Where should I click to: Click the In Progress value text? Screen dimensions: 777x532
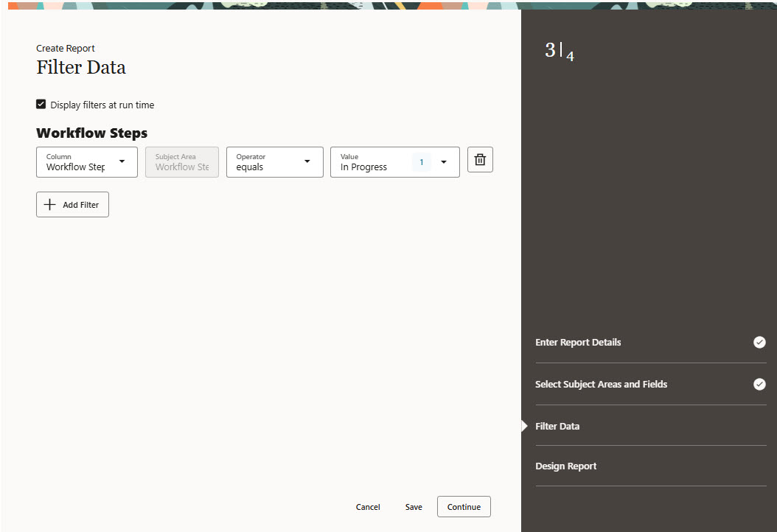tap(363, 167)
